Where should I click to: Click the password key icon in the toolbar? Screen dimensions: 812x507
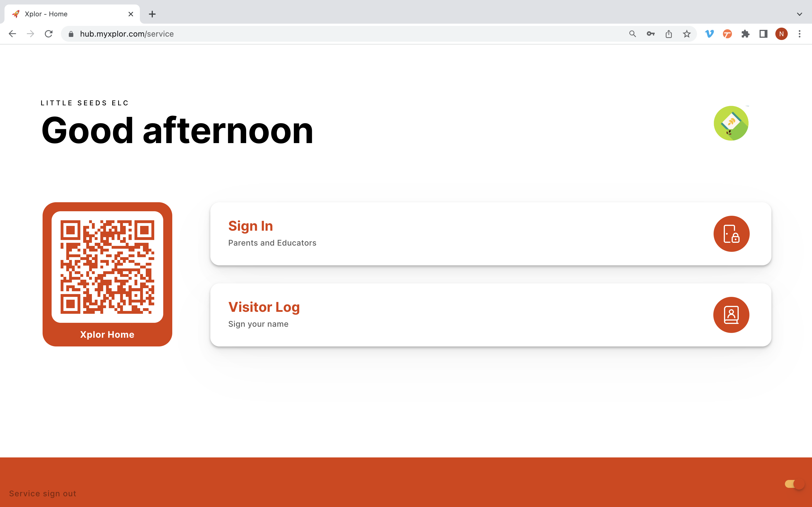651,34
